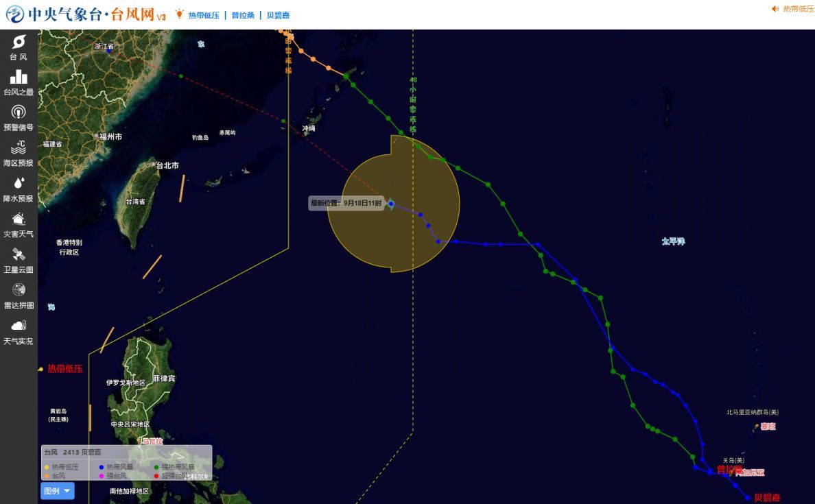Show the 卫星云图 satellite imagery icon
815x504 pixels.
click(x=19, y=254)
